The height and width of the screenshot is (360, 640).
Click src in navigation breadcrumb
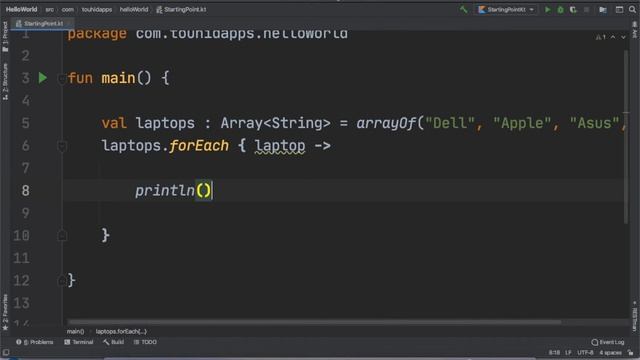click(49, 9)
